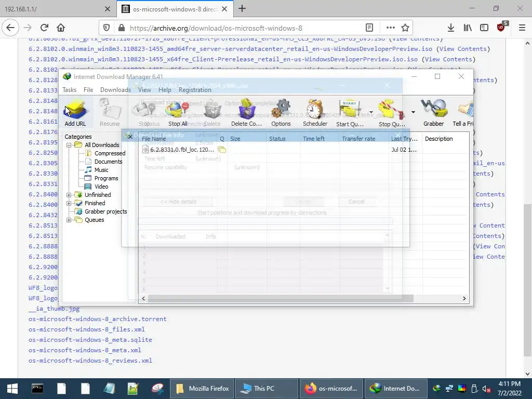Click Tell a Friend toolbar icon

(x=463, y=113)
